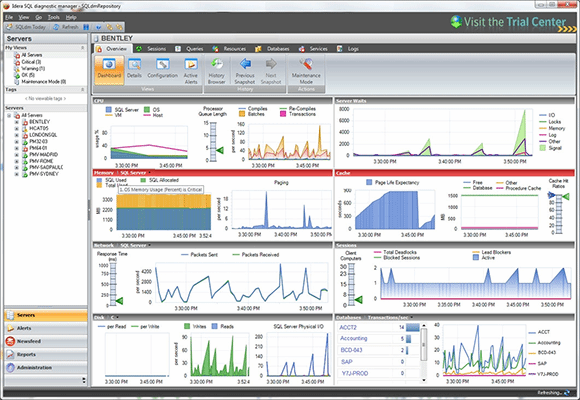Go to Previous Snapshot
The image size is (580, 400).
tap(245, 71)
